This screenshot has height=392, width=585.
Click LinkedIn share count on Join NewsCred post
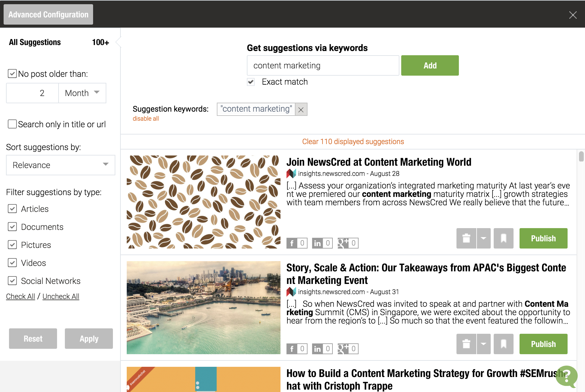click(322, 243)
